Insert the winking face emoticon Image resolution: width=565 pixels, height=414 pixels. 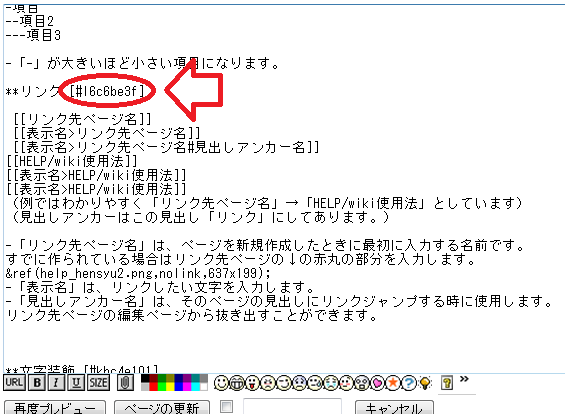click(284, 383)
